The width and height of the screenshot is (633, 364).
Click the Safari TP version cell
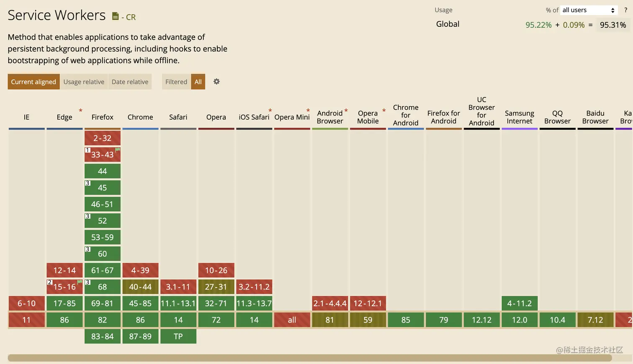[x=178, y=336]
